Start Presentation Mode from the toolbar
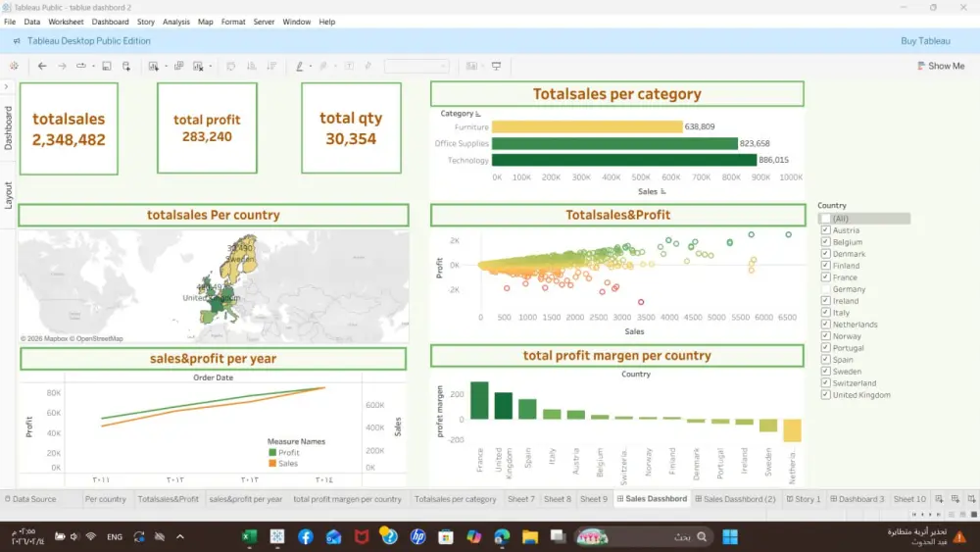 point(496,66)
